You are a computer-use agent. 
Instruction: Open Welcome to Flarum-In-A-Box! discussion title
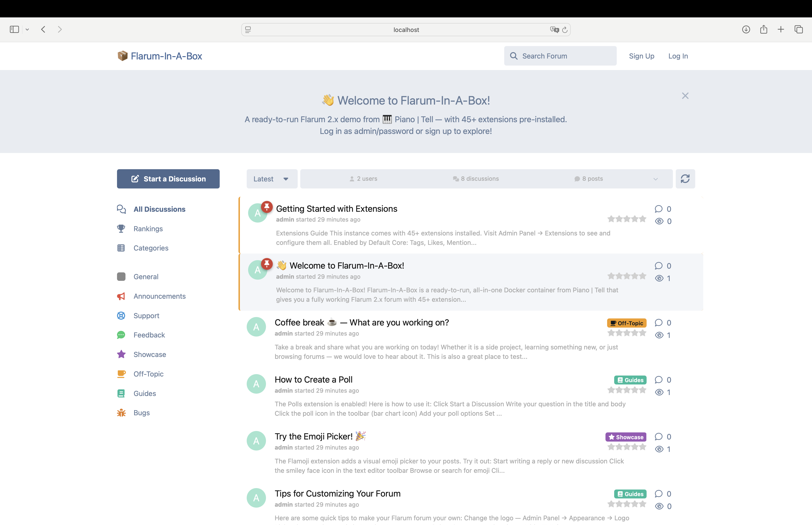[x=340, y=266]
